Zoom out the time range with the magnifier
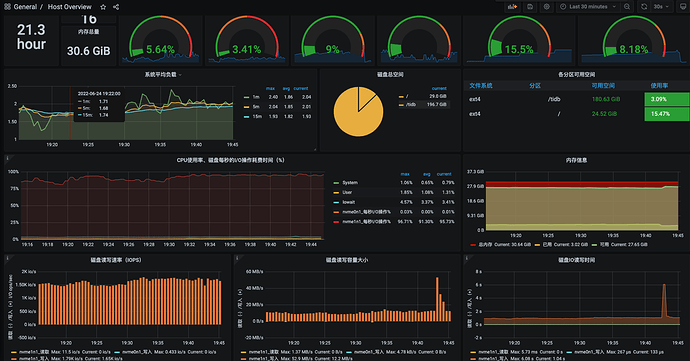690x361 pixels. (627, 7)
